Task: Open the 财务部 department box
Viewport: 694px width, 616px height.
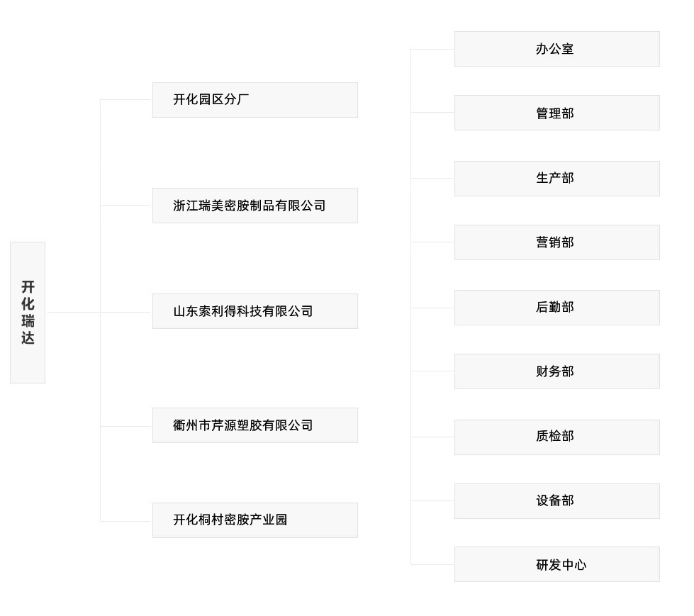Action: click(556, 371)
